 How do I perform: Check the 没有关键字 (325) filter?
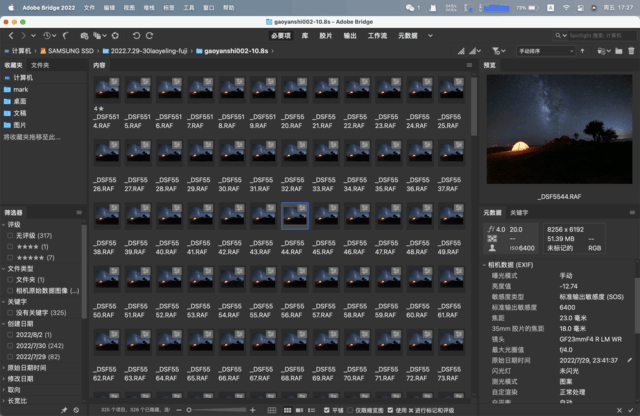tap(10, 313)
